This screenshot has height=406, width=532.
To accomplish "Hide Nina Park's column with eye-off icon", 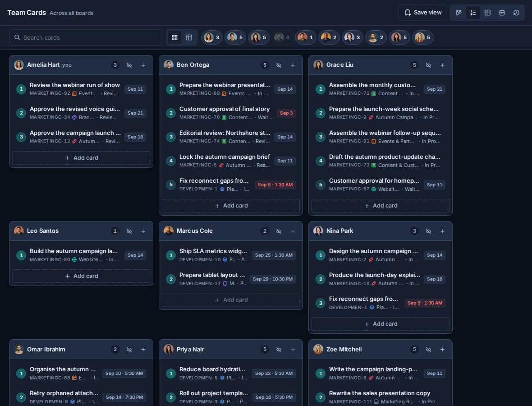I will [x=428, y=231].
